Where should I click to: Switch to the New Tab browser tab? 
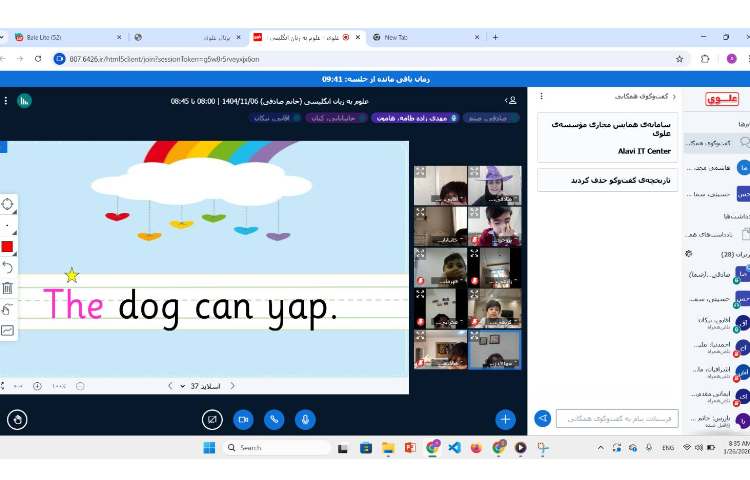point(420,37)
